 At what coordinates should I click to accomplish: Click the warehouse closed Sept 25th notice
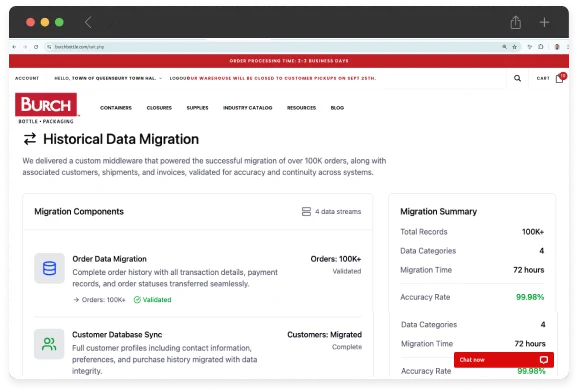281,78
